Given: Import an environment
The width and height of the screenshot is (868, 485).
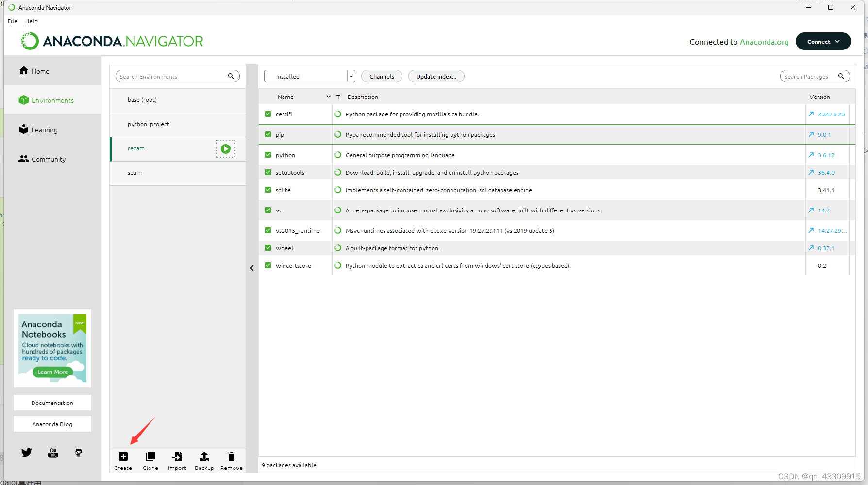Looking at the screenshot, I should tap(177, 456).
